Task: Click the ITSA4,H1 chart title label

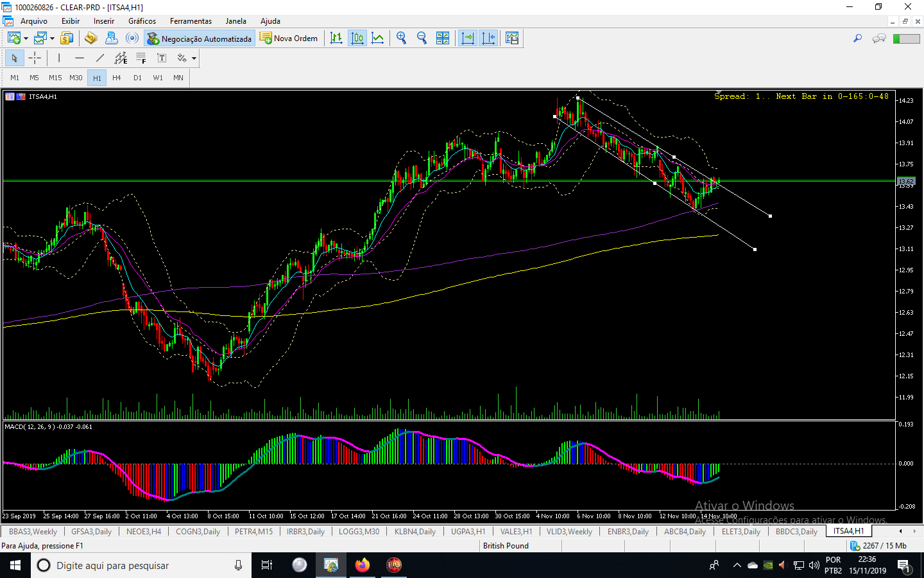Action: pyautogui.click(x=42, y=96)
